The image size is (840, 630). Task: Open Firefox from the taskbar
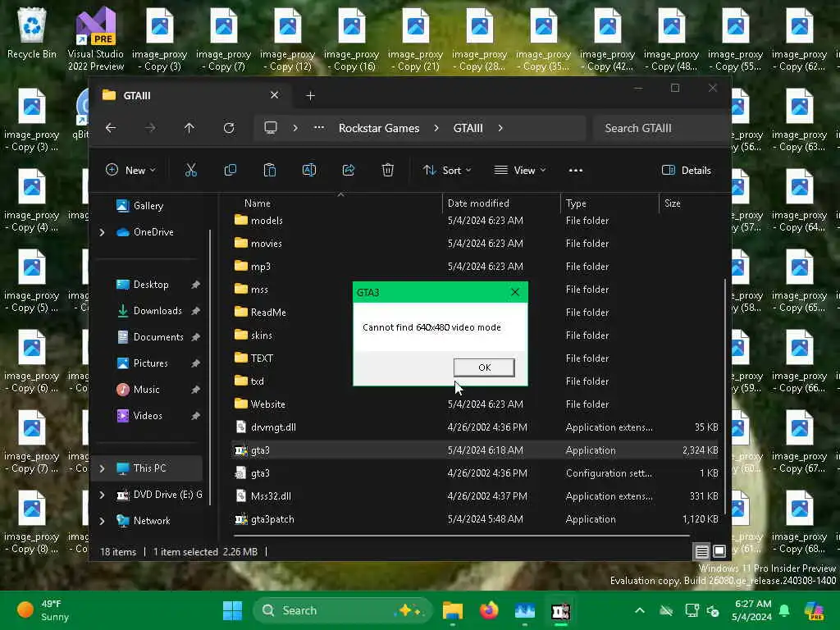[x=489, y=610]
